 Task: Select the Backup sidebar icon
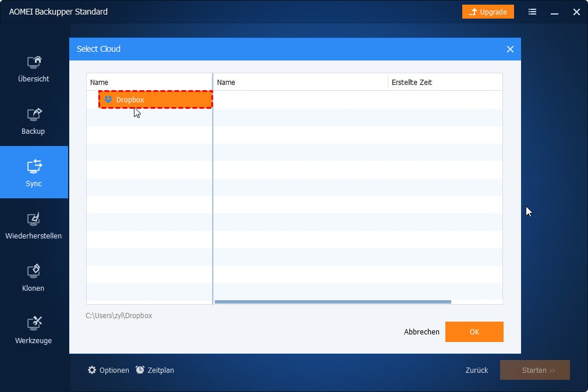pos(34,114)
